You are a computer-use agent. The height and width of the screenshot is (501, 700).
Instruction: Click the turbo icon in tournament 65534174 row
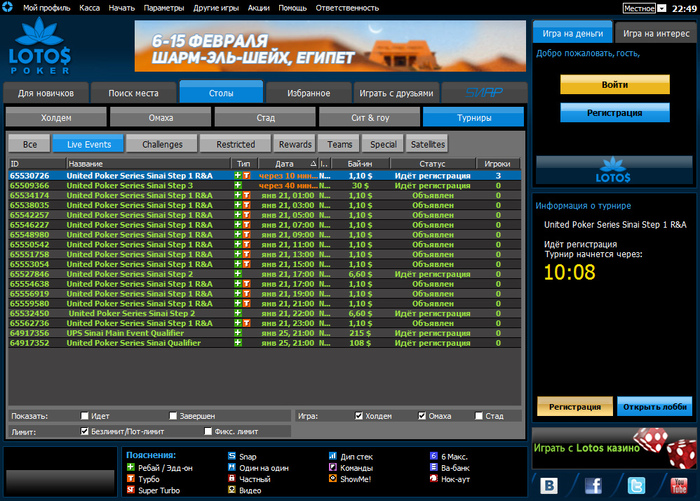(x=246, y=195)
